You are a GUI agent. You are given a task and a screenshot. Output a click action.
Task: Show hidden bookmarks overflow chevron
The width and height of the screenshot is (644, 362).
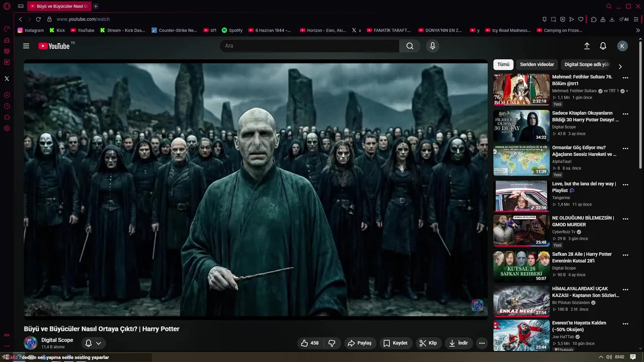(x=638, y=30)
